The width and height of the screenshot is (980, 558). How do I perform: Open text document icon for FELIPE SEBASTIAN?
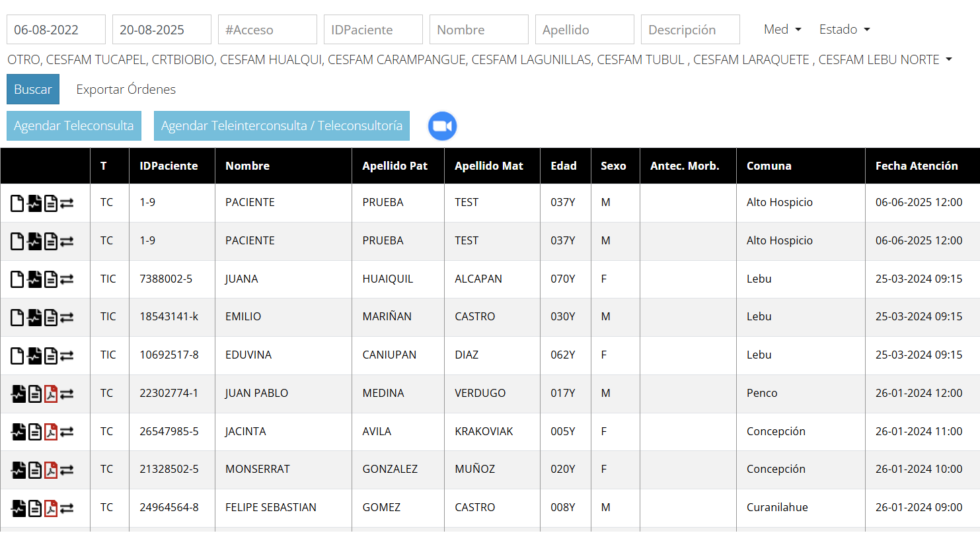tap(35, 508)
